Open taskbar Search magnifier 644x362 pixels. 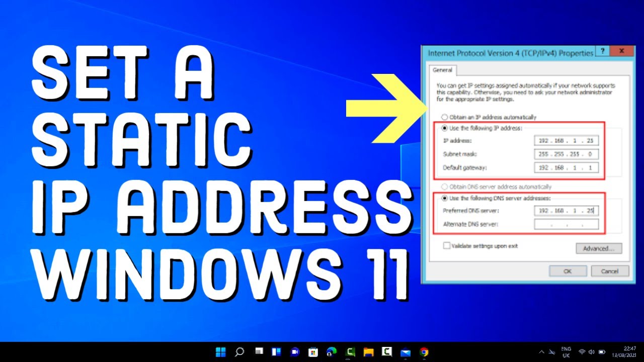coord(239,352)
